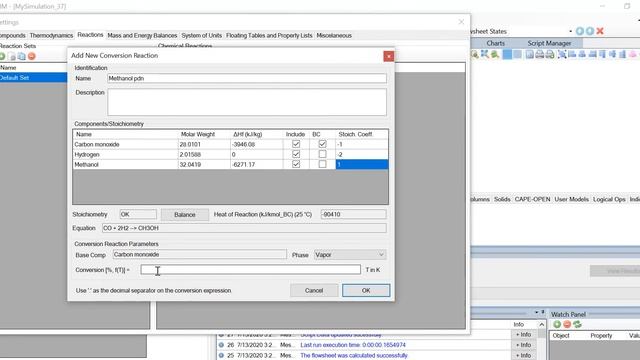This screenshot has height=360, width=640.
Task: Click the zoom-to-fit arrows icon in flowsheet toolbar
Action: pyautogui.click(x=484, y=54)
